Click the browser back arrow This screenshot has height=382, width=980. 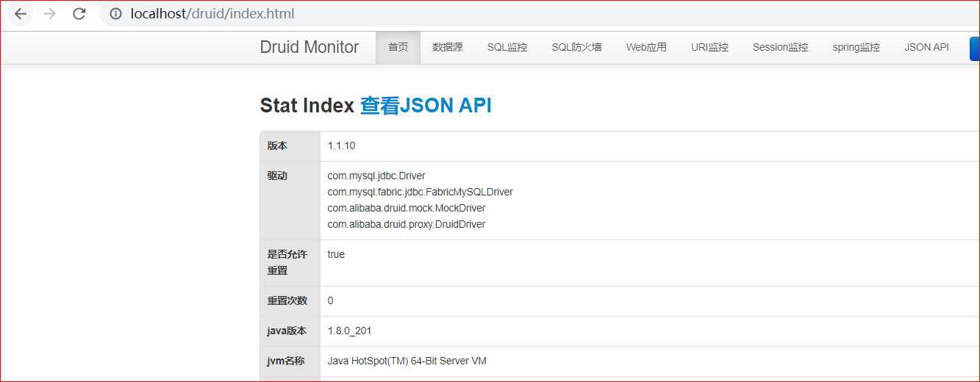pos(20,14)
